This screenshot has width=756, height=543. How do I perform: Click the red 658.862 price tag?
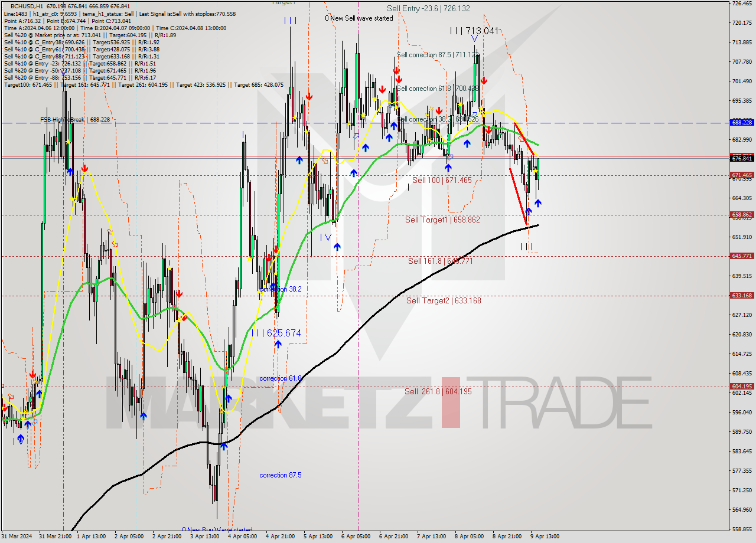(742, 215)
